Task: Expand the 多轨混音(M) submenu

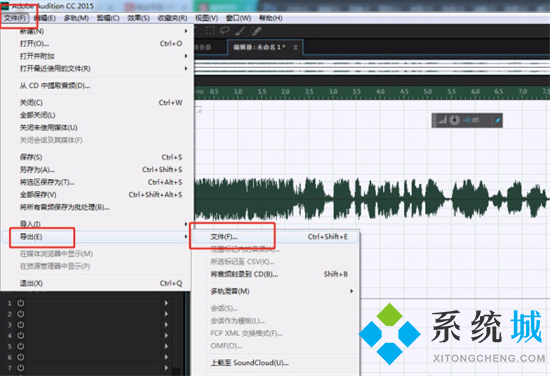Action: [x=275, y=291]
